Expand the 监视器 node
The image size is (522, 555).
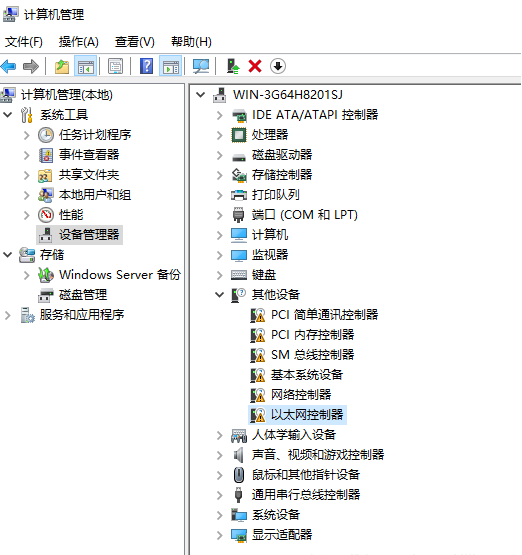[x=220, y=255]
